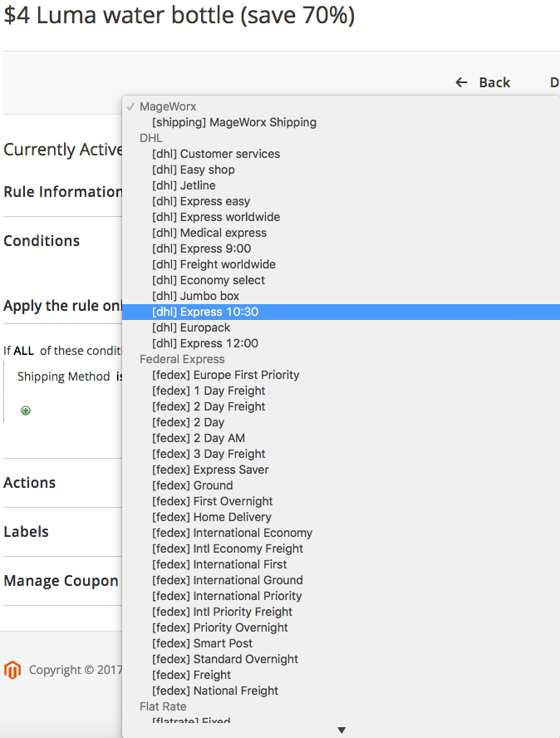Pick [dhl] Express 9:00 option
The image size is (560, 738).
click(x=341, y=248)
